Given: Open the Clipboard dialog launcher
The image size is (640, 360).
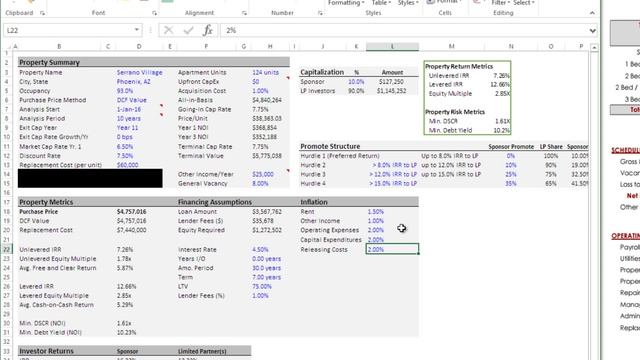Looking at the screenshot, I should pos(42,13).
